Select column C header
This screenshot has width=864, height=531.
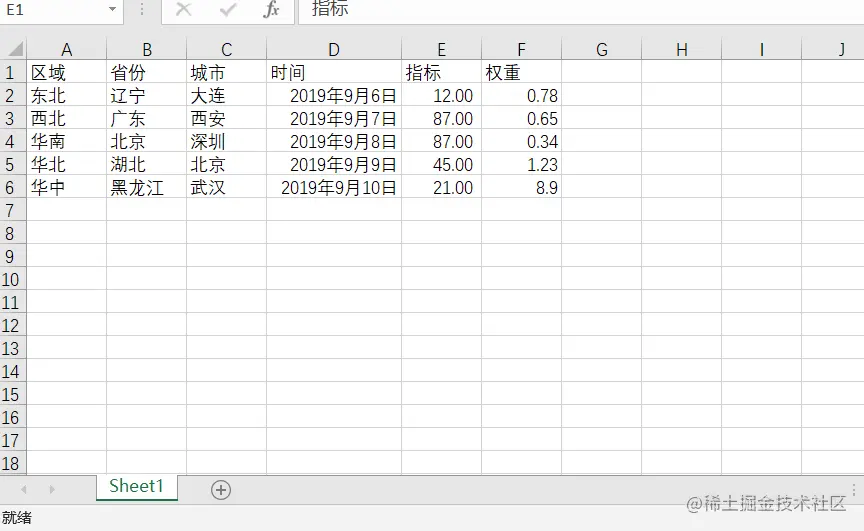click(226, 50)
